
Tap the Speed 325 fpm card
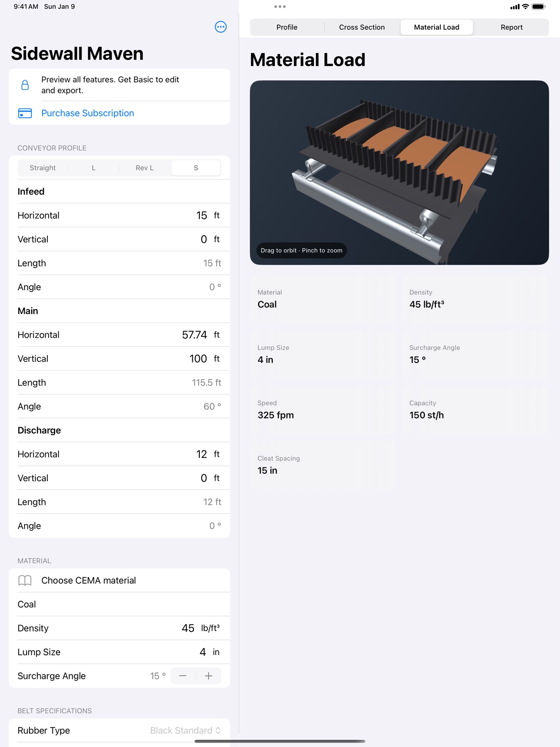pos(323,410)
